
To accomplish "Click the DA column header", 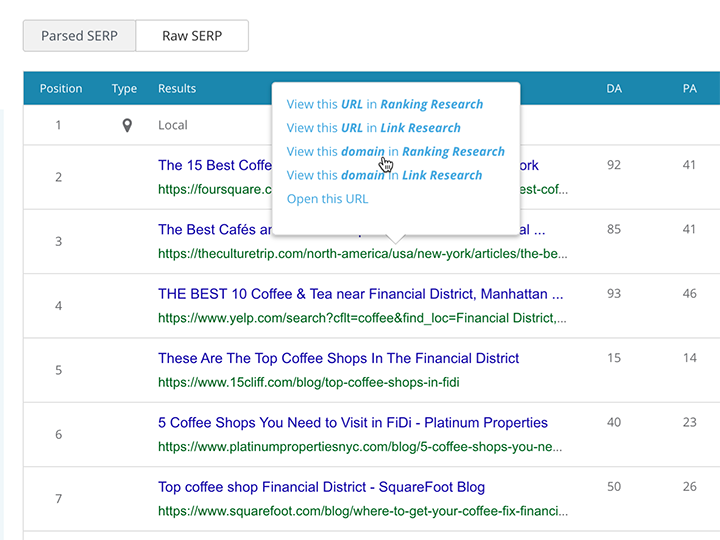I will click(x=614, y=89).
